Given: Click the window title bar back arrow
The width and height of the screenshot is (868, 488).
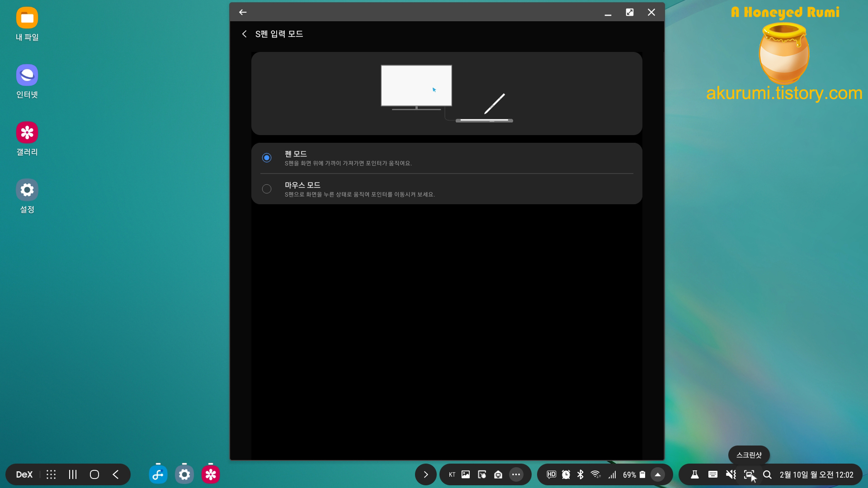Looking at the screenshot, I should click(243, 12).
